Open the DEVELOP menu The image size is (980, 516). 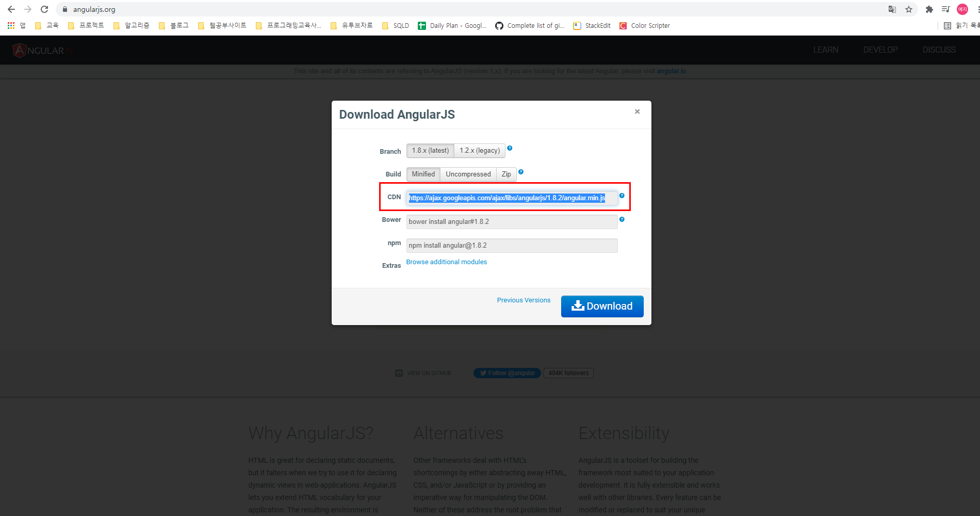click(880, 50)
